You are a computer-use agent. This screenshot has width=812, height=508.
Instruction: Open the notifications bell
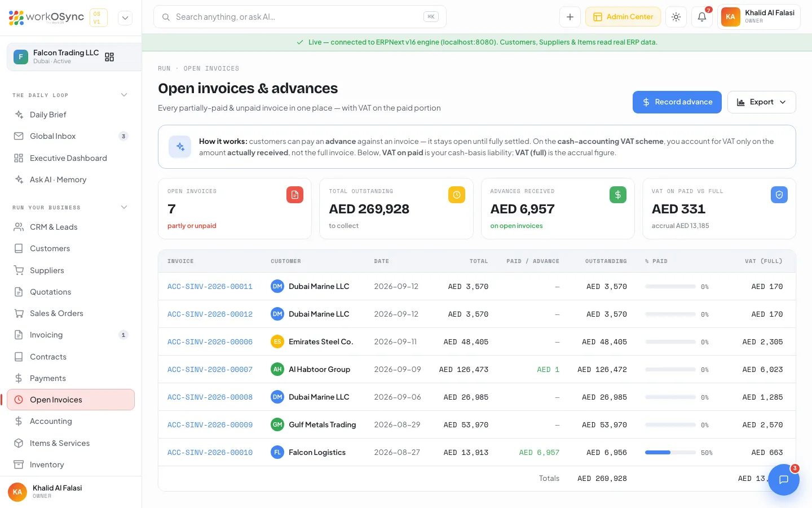[x=702, y=17]
